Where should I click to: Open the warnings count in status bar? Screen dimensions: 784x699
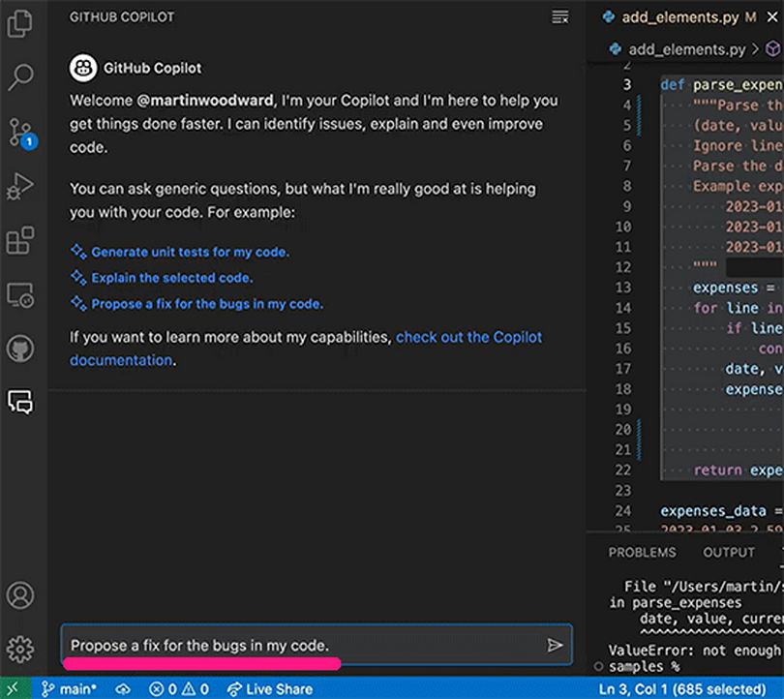click(x=196, y=689)
